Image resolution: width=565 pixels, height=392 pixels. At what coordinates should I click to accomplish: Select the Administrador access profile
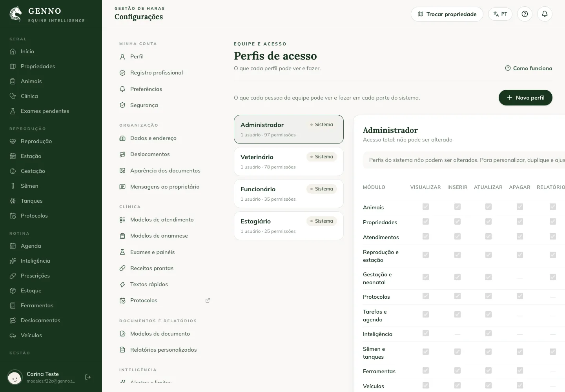click(x=289, y=129)
